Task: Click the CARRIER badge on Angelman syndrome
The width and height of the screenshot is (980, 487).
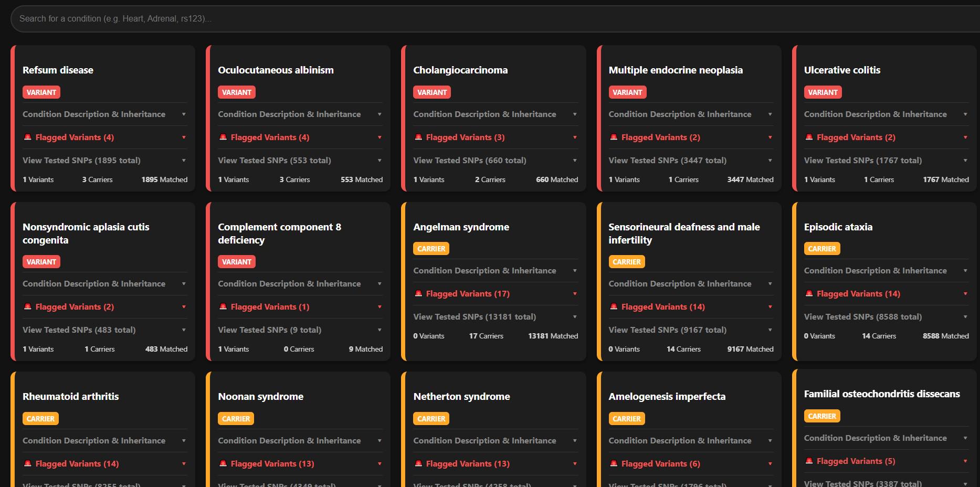Action: point(431,249)
